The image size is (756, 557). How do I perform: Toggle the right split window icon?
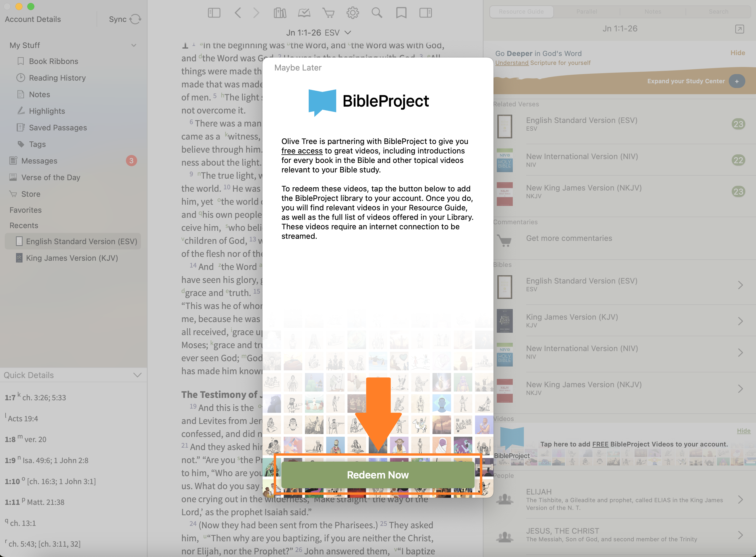pyautogui.click(x=425, y=13)
